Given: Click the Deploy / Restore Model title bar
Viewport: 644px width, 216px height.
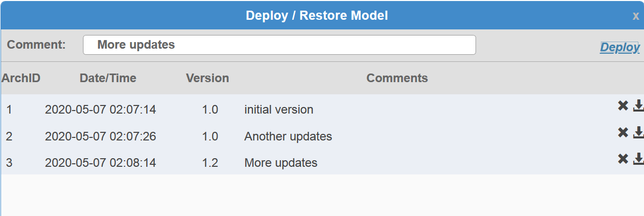Looking at the screenshot, I should 317,16.
